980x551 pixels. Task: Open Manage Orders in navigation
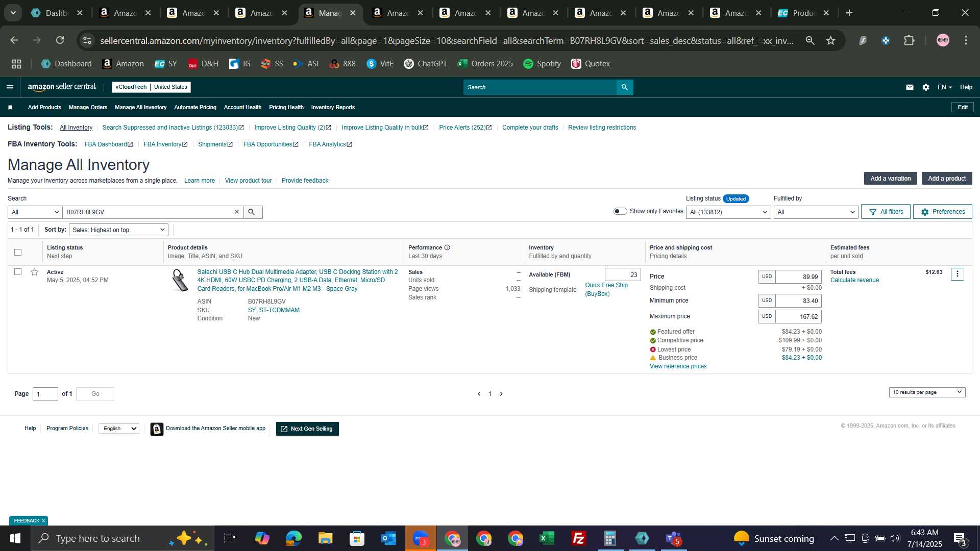pos(88,108)
